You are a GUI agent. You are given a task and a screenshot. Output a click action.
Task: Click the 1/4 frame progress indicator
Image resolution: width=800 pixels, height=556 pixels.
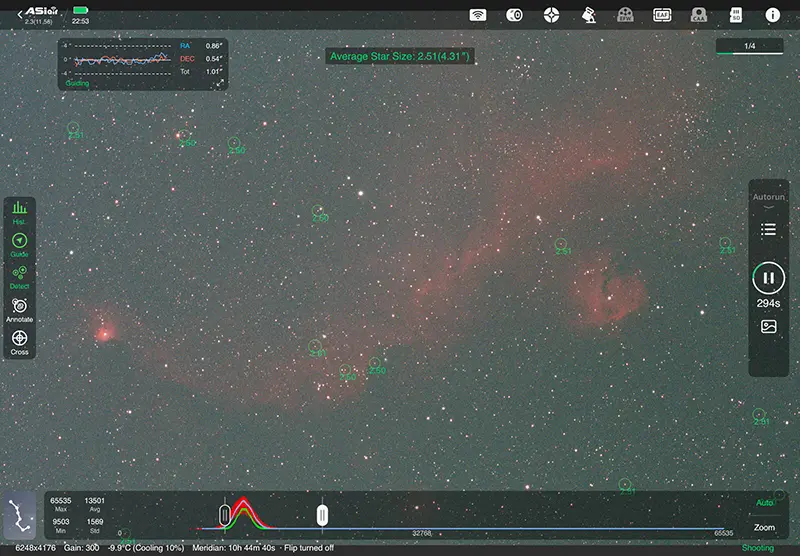[x=749, y=46]
